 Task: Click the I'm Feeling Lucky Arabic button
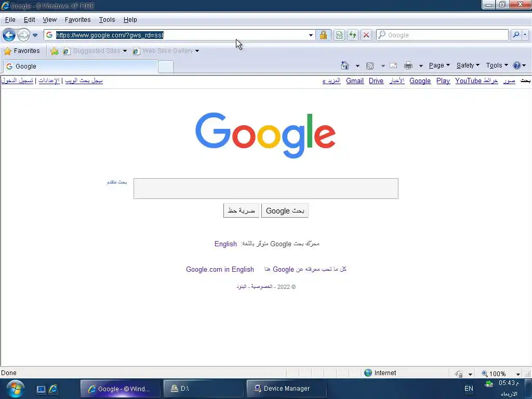[x=241, y=211]
